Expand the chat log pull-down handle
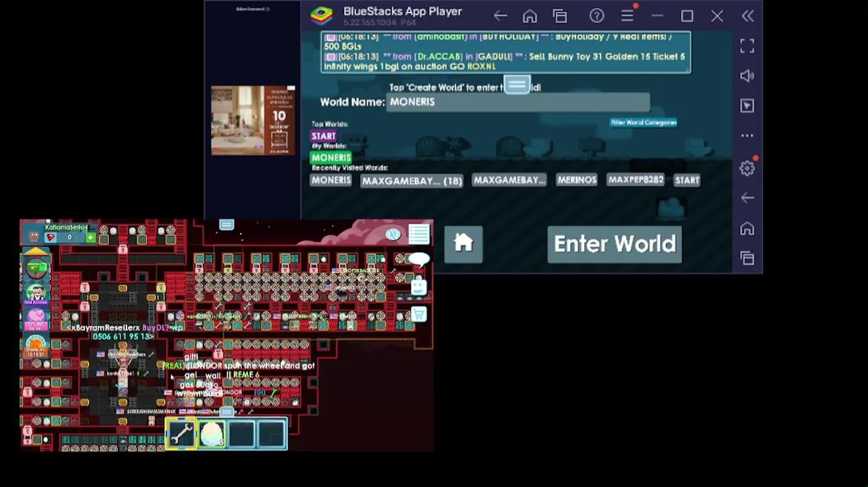Viewport: 868px width, 487px height. 517,85
